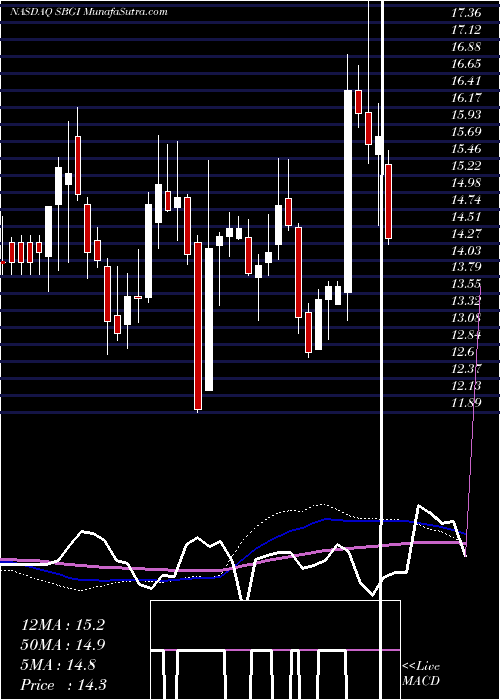Select the 16.17 axis value
500x700 pixels.
466,97
